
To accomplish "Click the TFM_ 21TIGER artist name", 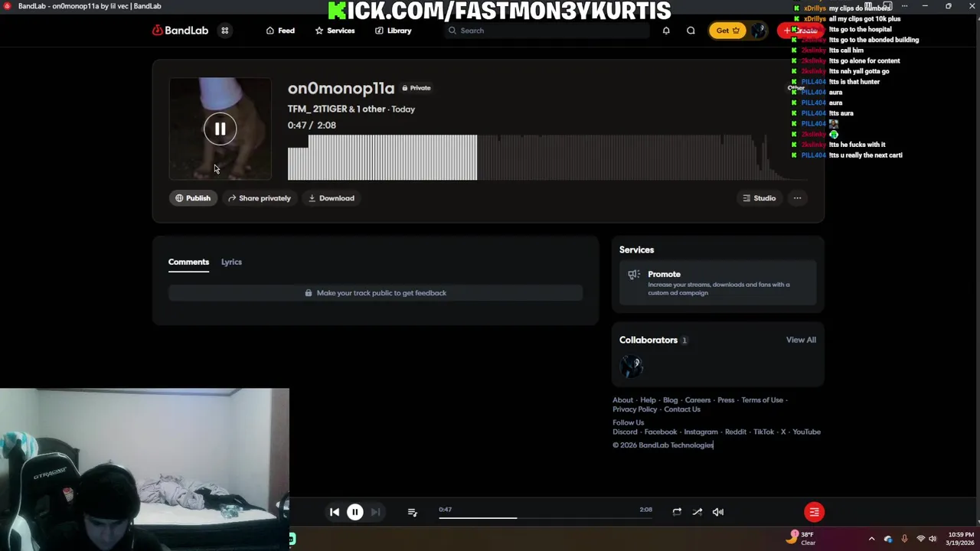I will coord(317,109).
